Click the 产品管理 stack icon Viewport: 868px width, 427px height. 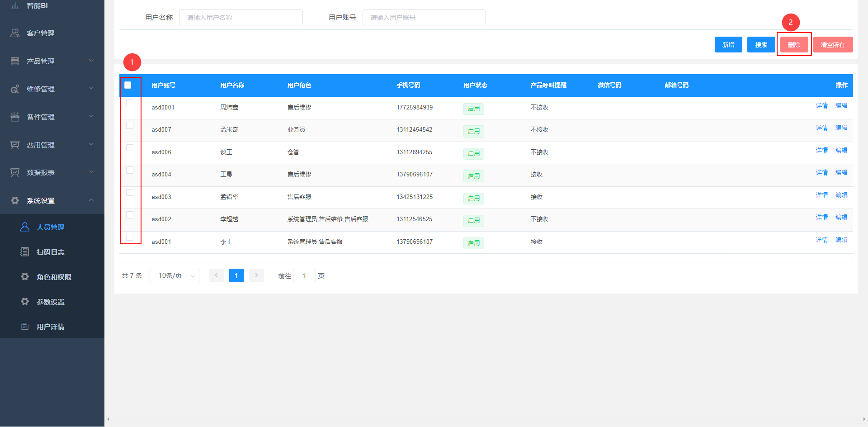tap(15, 61)
